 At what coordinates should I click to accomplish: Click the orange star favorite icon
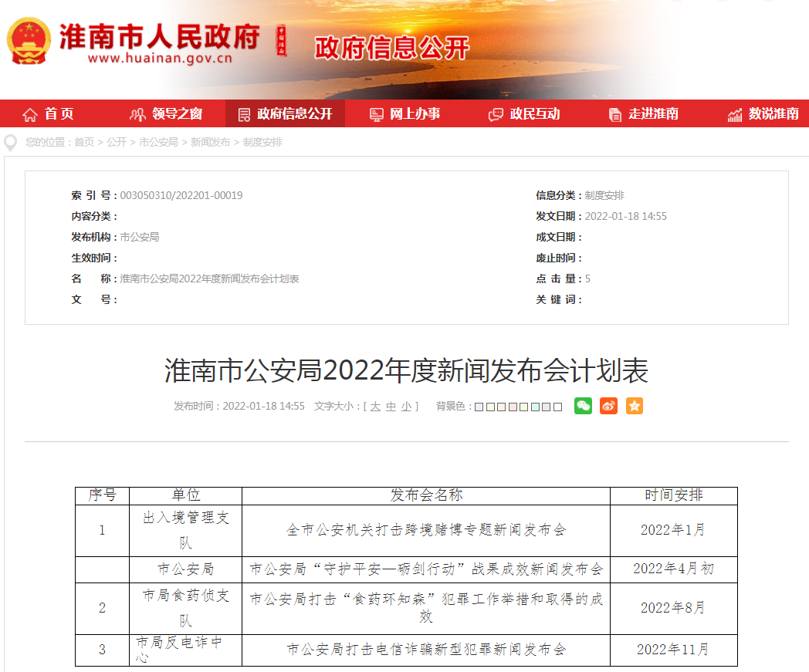634,406
